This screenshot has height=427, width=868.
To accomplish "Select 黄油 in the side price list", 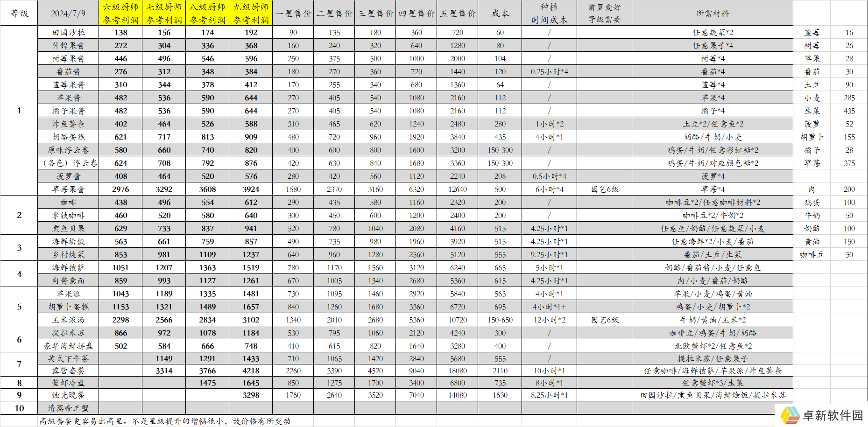I will point(812,241).
